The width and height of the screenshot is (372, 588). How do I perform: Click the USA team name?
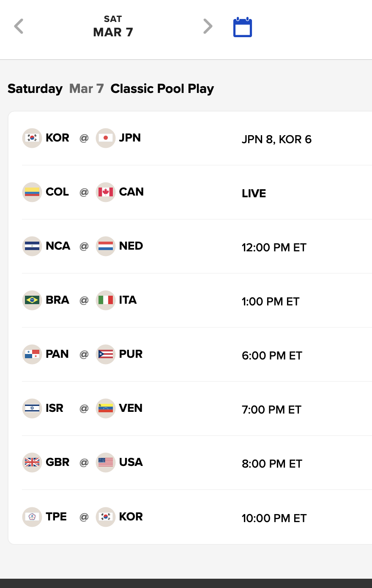coord(131,462)
